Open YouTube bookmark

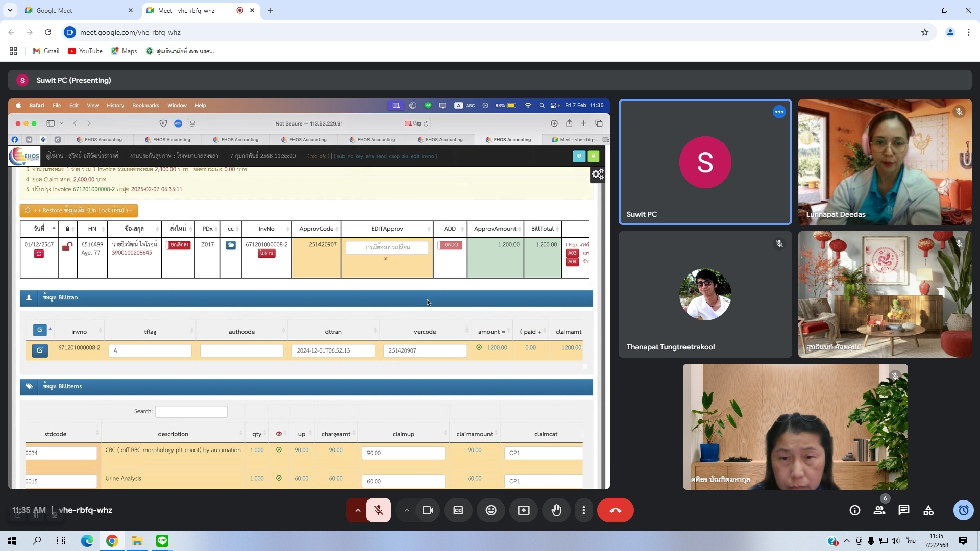click(x=85, y=51)
